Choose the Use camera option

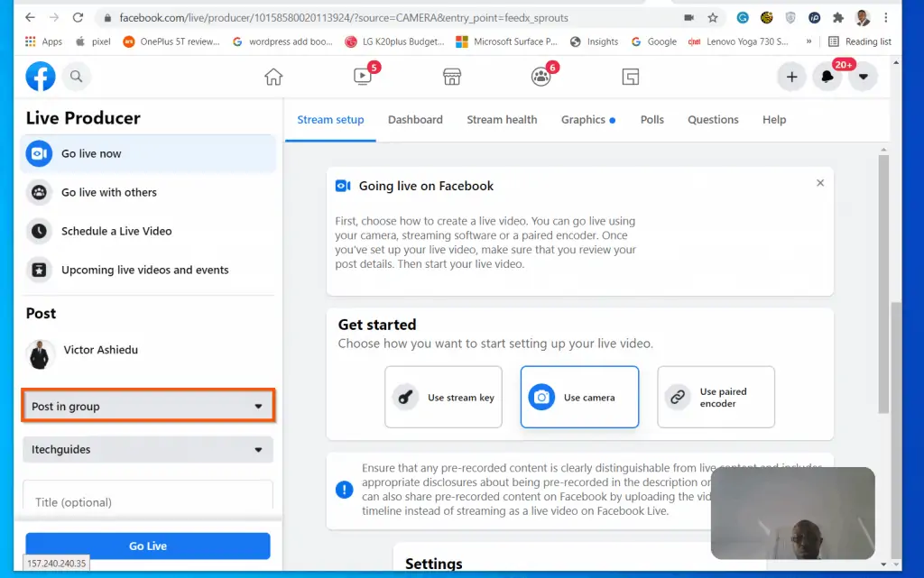click(580, 398)
